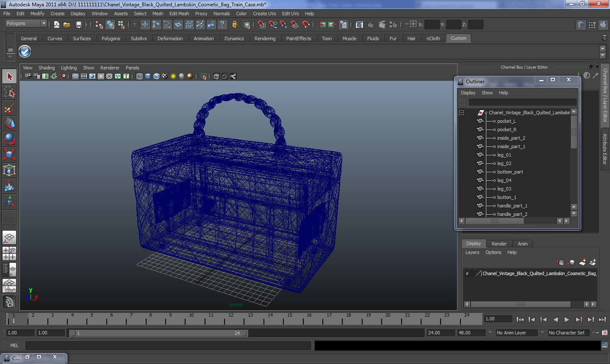Viewport: 610px width, 364px height.
Task: Move selected layer up in list
Action: [x=560, y=262]
